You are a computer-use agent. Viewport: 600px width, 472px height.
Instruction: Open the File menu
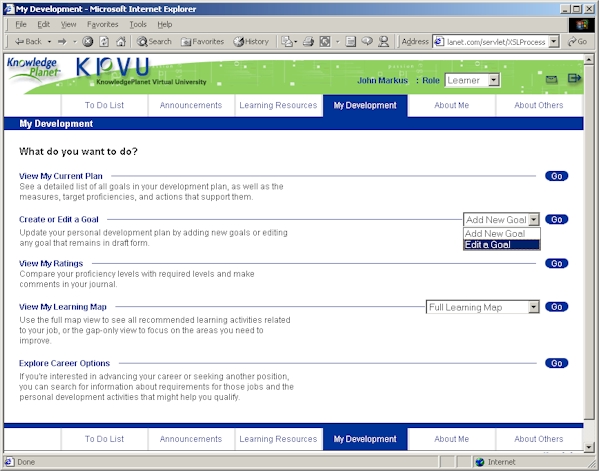pos(21,24)
